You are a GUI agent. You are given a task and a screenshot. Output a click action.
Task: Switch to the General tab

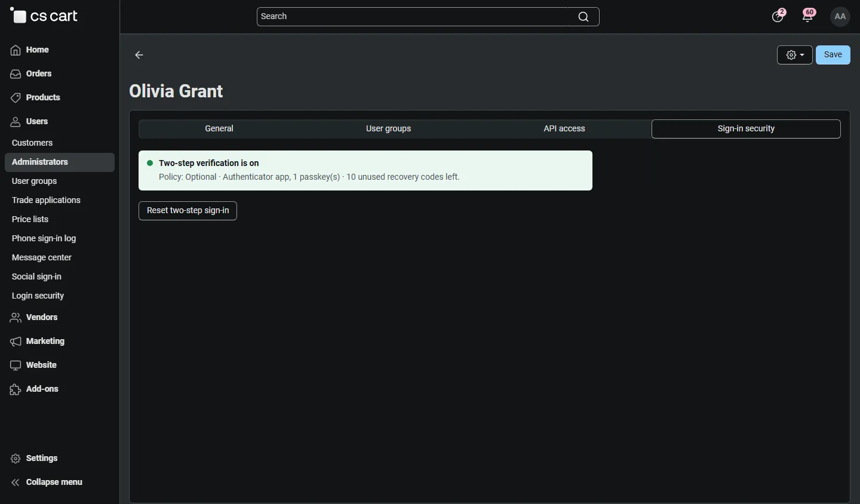point(219,129)
